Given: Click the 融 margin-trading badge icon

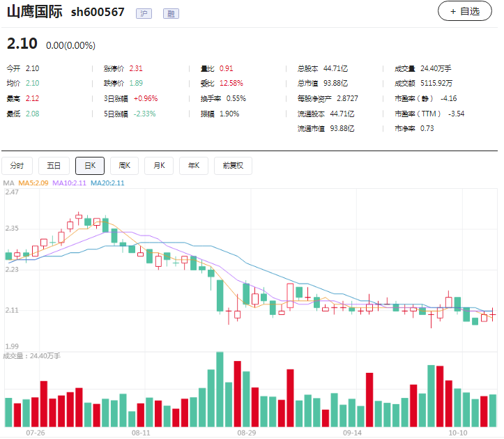Looking at the screenshot, I should click(169, 13).
